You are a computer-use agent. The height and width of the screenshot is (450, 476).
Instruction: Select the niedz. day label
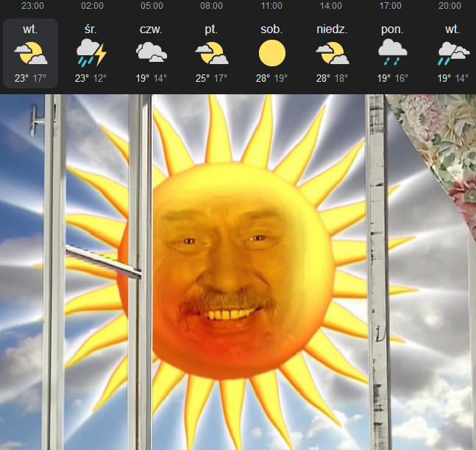331,30
